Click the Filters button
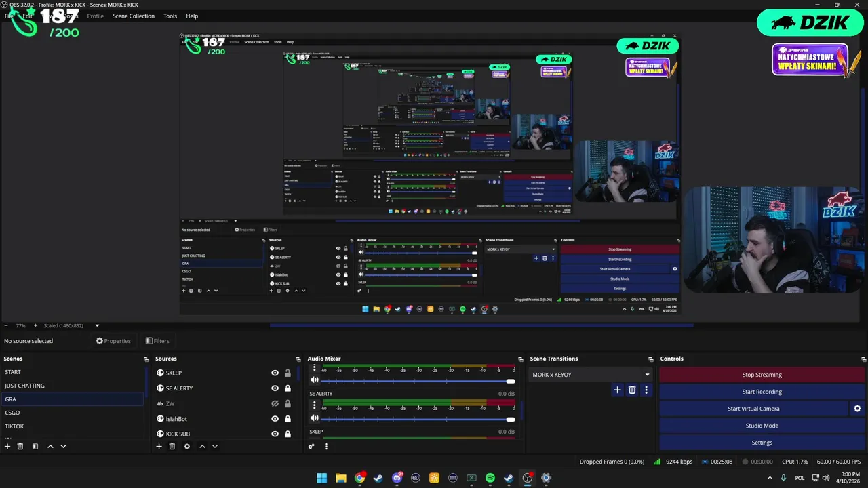 (x=157, y=341)
